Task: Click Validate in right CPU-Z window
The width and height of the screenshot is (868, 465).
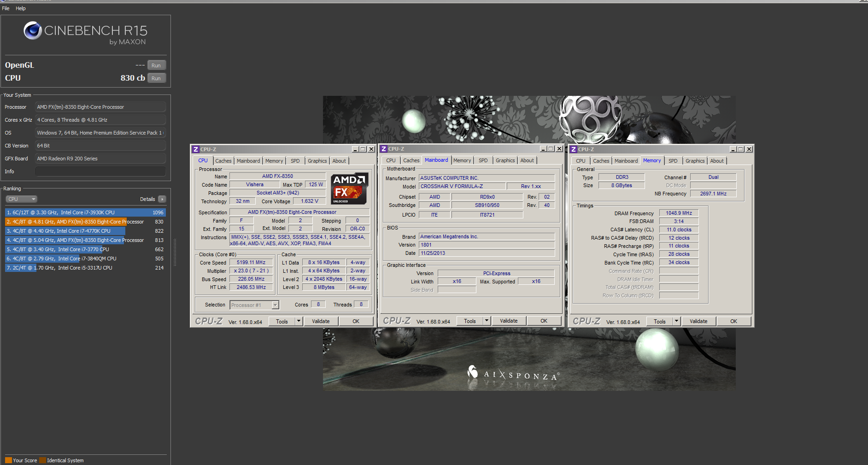Action: [x=698, y=322]
